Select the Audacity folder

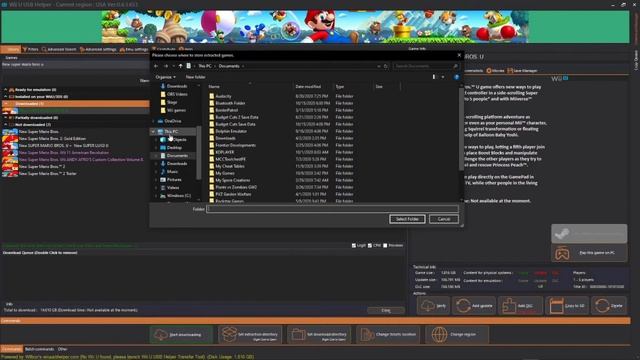223,96
